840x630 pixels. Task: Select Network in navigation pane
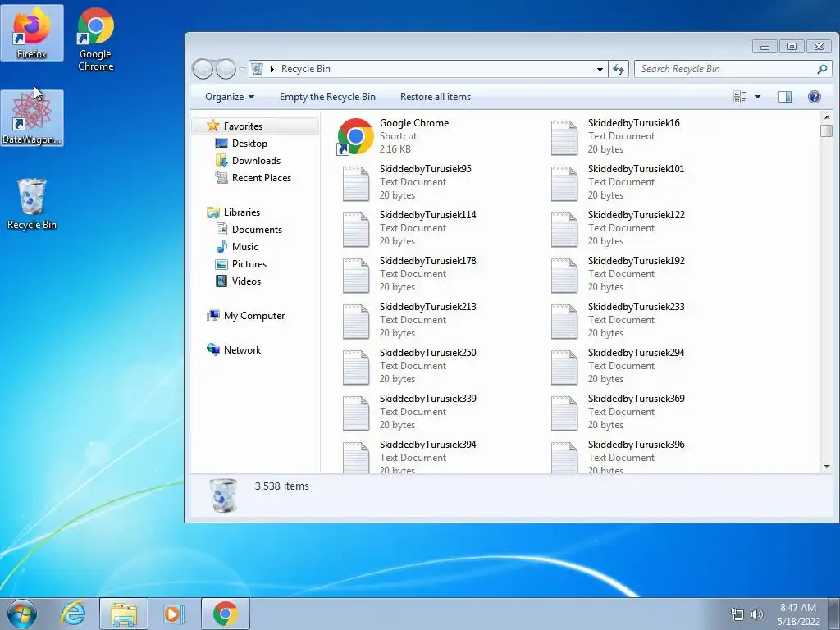[242, 349]
